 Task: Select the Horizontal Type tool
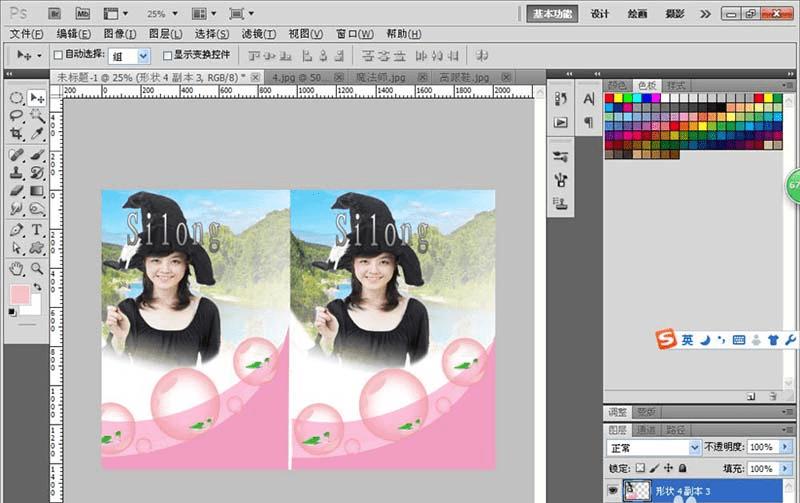[37, 230]
